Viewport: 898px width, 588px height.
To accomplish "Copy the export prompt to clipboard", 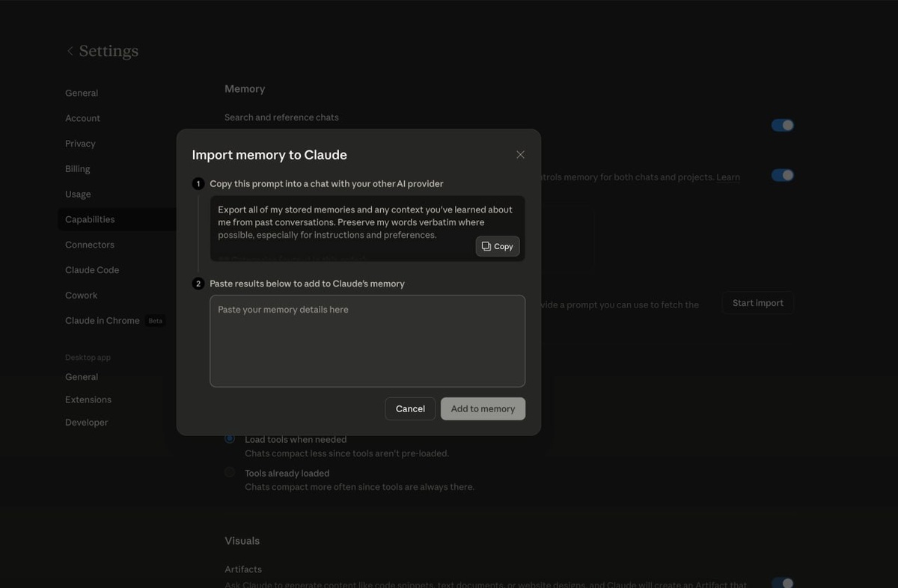I will (498, 246).
